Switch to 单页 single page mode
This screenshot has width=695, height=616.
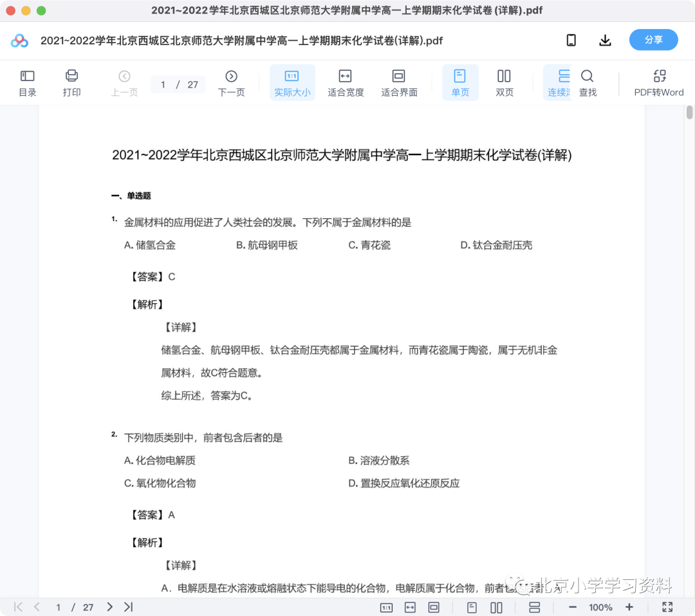pos(460,83)
